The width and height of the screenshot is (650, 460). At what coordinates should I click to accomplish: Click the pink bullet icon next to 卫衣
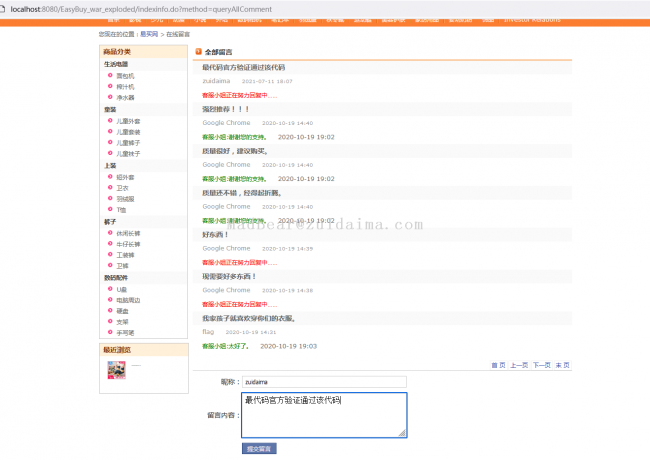click(109, 186)
